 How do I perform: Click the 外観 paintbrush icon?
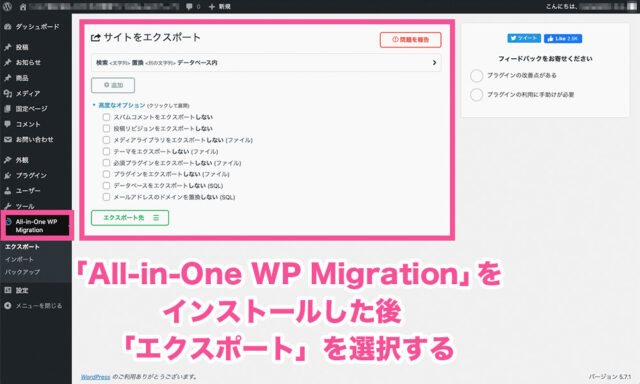[7, 160]
